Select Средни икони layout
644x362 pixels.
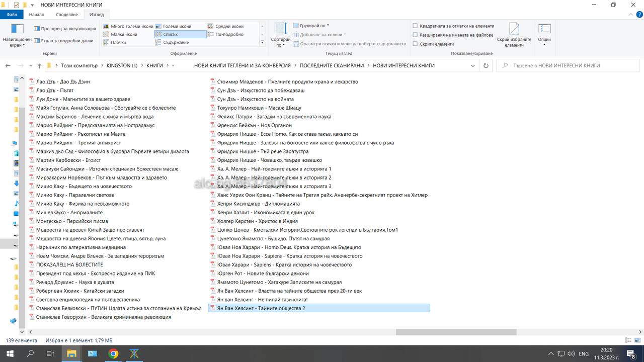point(225,26)
